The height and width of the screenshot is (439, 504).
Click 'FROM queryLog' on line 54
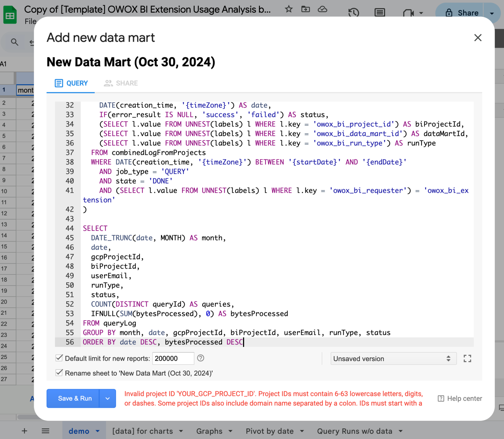[x=109, y=323]
